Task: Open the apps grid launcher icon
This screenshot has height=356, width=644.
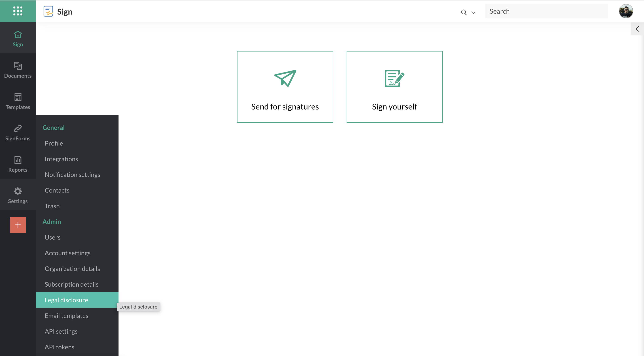Action: pyautogui.click(x=18, y=11)
